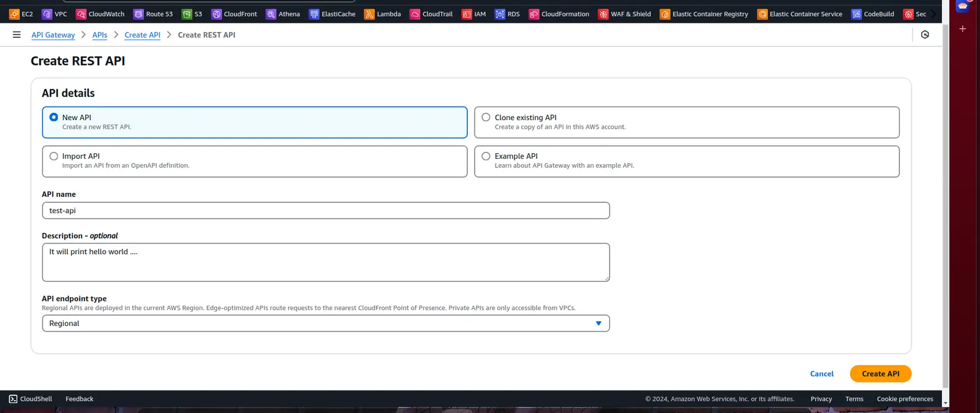Click the Cancel button
This screenshot has height=413, width=980.
pos(822,374)
